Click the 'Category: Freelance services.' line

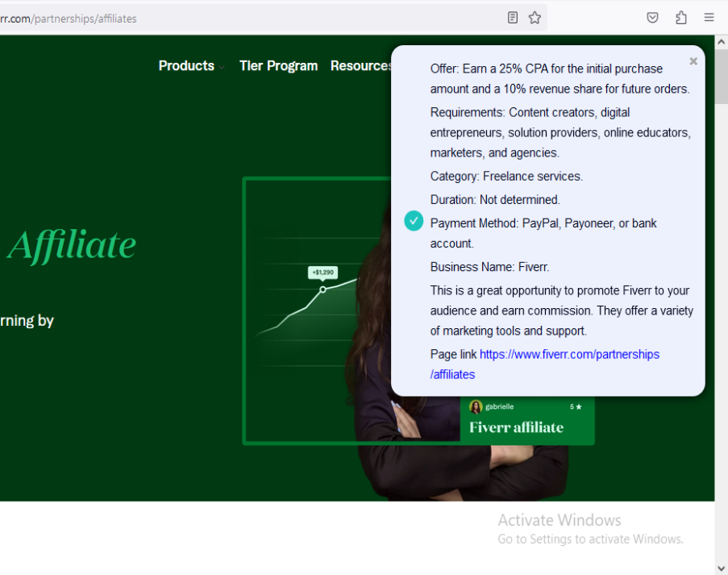tap(506, 177)
